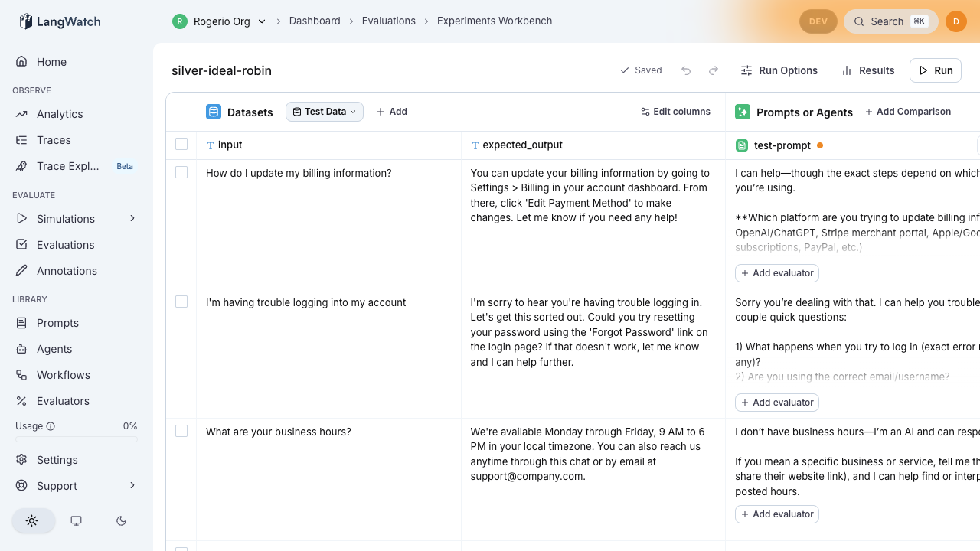Open Agents robot icon in sidebar
Screen dimensions: 980x551
pyautogui.click(x=21, y=349)
